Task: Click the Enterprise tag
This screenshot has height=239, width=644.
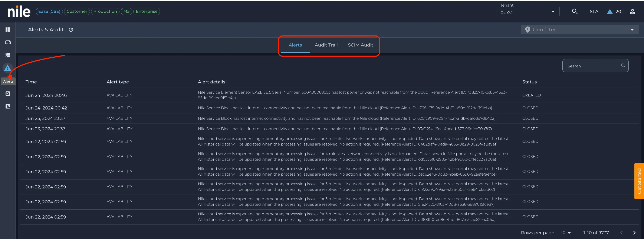Action: click(x=147, y=12)
